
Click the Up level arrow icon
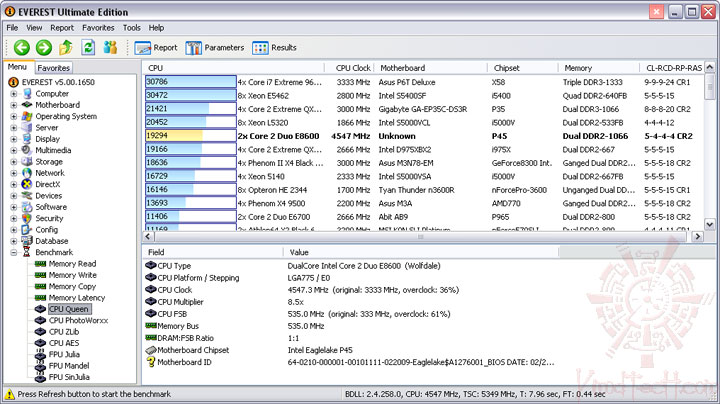[x=66, y=47]
